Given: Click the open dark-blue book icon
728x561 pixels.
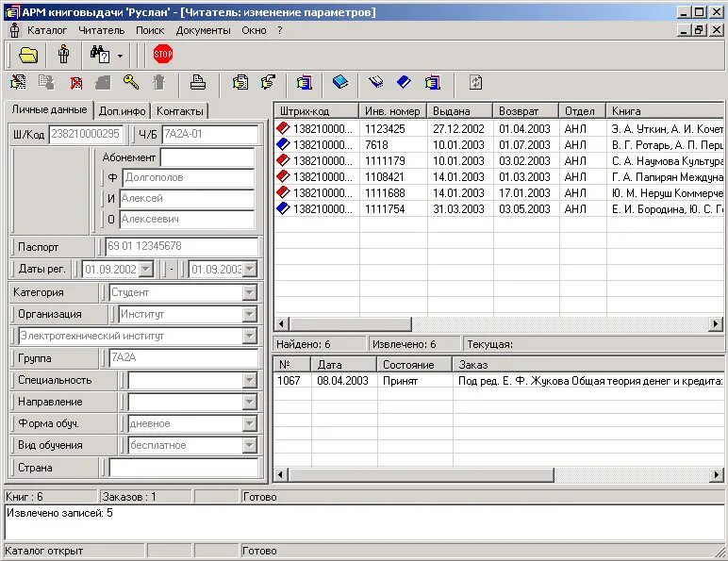Looking at the screenshot, I should click(x=376, y=82).
